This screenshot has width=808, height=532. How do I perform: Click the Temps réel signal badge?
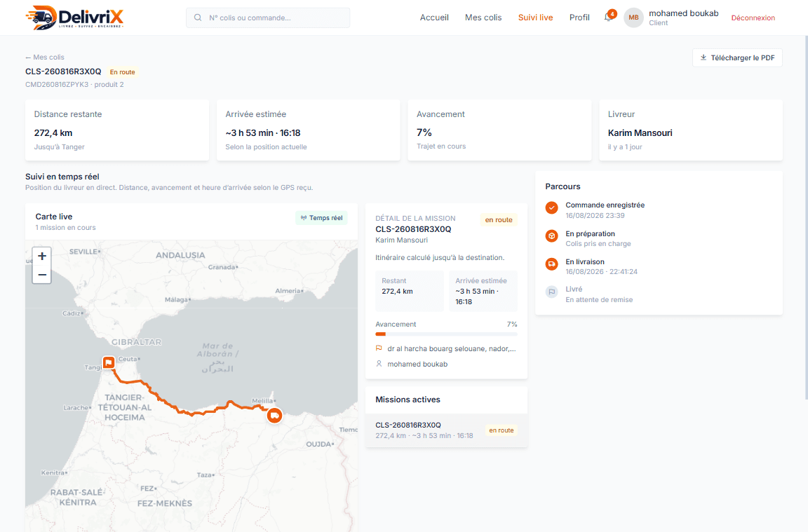[x=321, y=218]
